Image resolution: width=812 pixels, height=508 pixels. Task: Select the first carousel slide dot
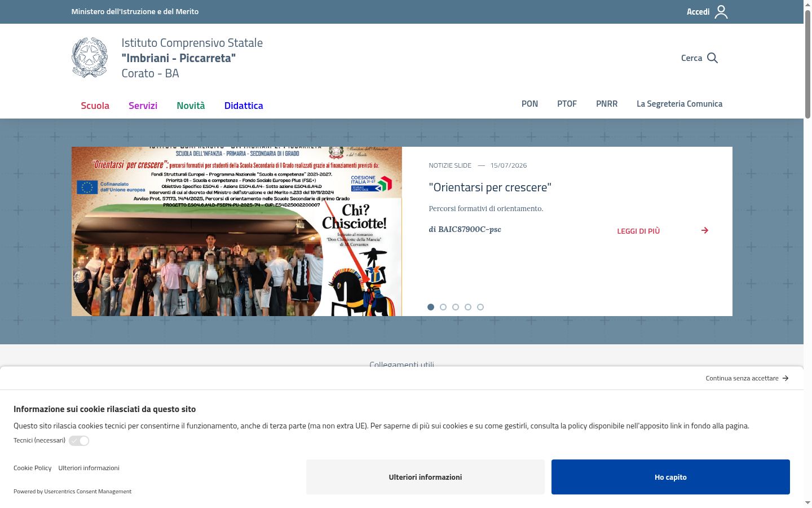[431, 307]
